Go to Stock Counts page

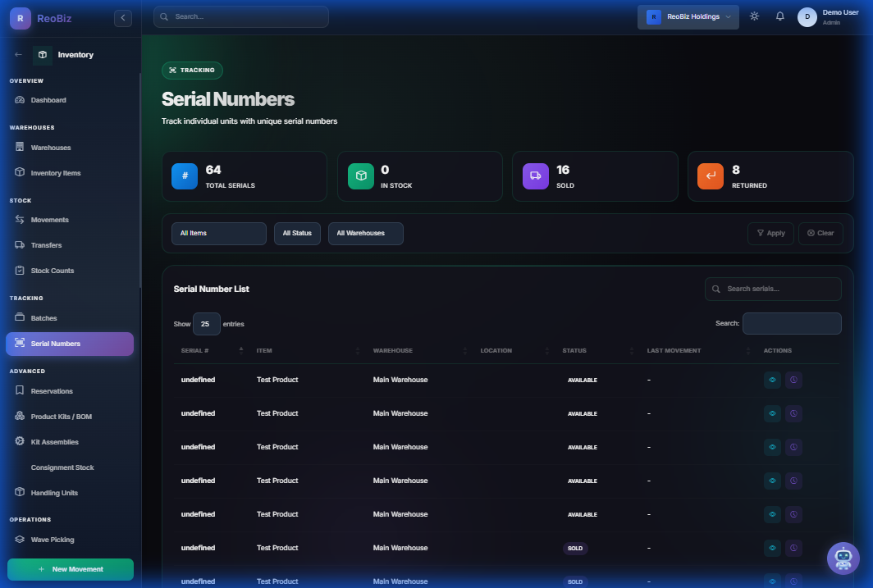[53, 271]
